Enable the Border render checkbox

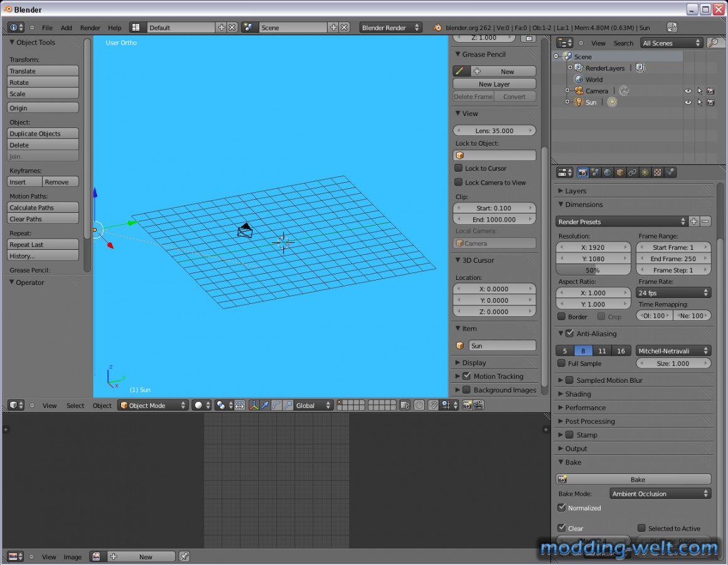561,316
